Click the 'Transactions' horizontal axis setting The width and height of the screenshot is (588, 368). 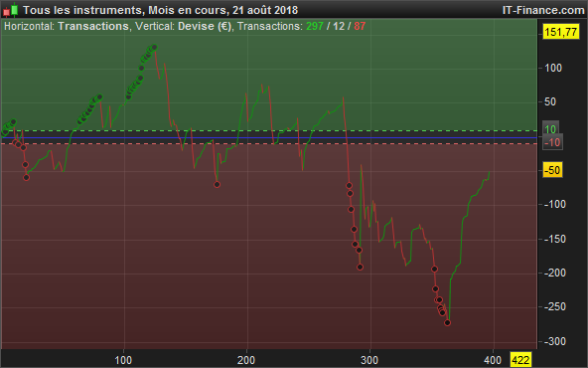pos(93,26)
